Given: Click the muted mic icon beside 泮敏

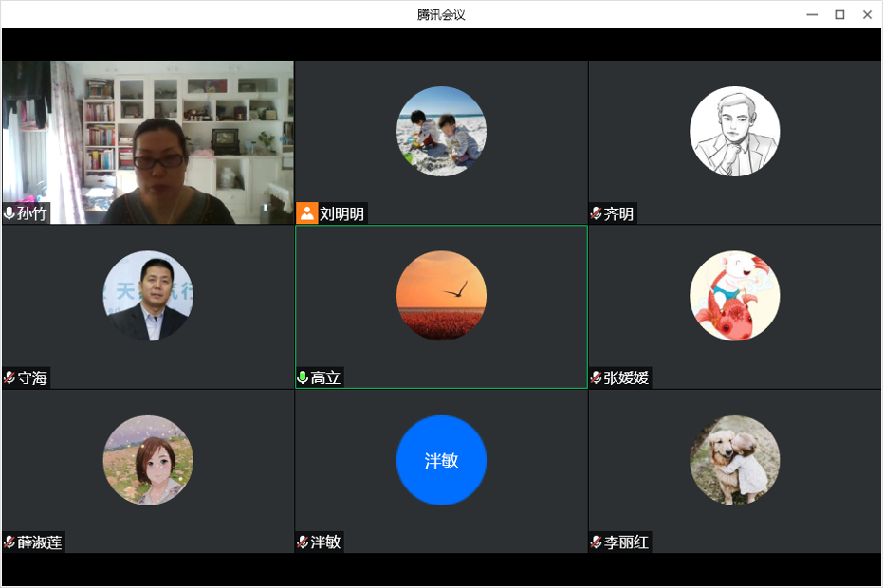Looking at the screenshot, I should (303, 542).
